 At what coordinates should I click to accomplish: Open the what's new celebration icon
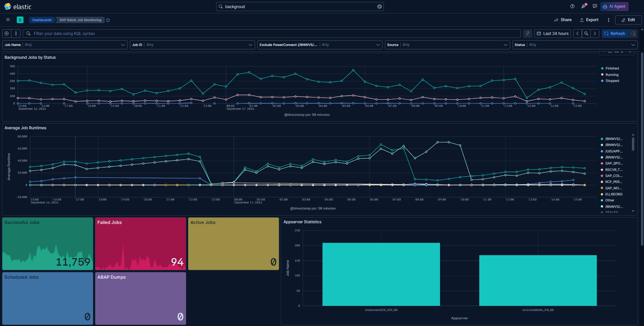click(584, 6)
